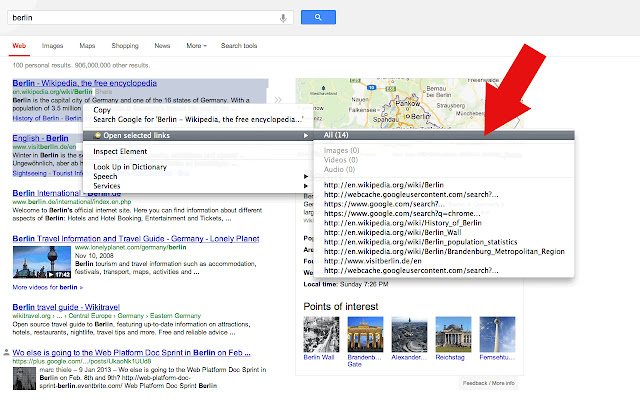Select Inspect Element in context menu

point(120,151)
